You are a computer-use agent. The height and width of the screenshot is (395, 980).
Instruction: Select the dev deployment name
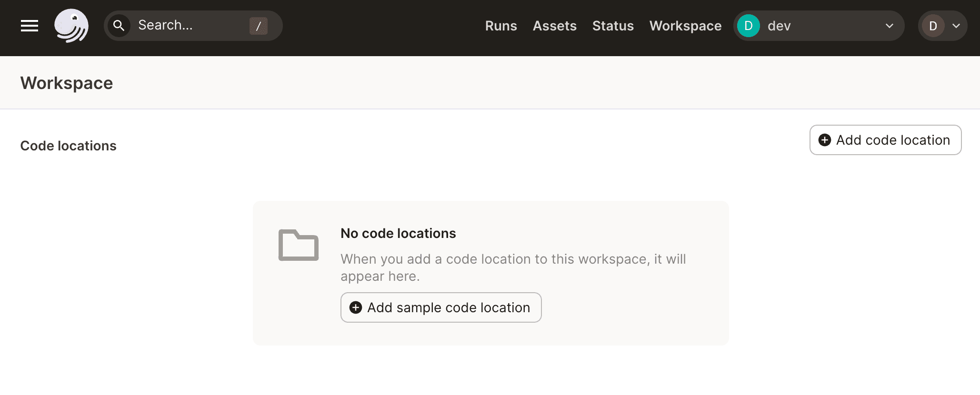[779, 26]
